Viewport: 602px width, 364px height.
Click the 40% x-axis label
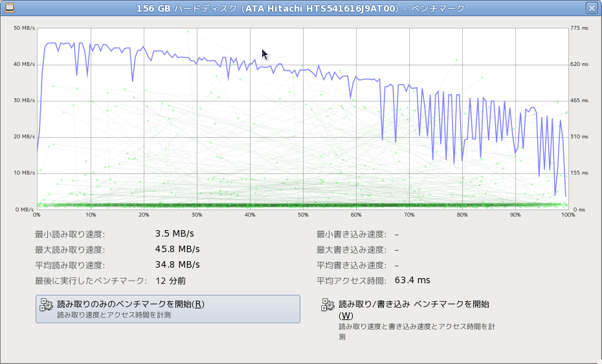click(250, 215)
